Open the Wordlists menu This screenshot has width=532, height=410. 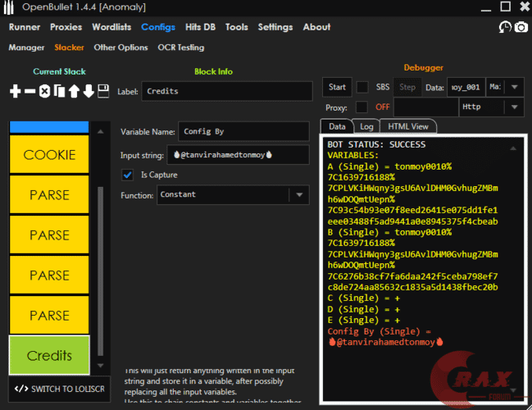point(111,27)
